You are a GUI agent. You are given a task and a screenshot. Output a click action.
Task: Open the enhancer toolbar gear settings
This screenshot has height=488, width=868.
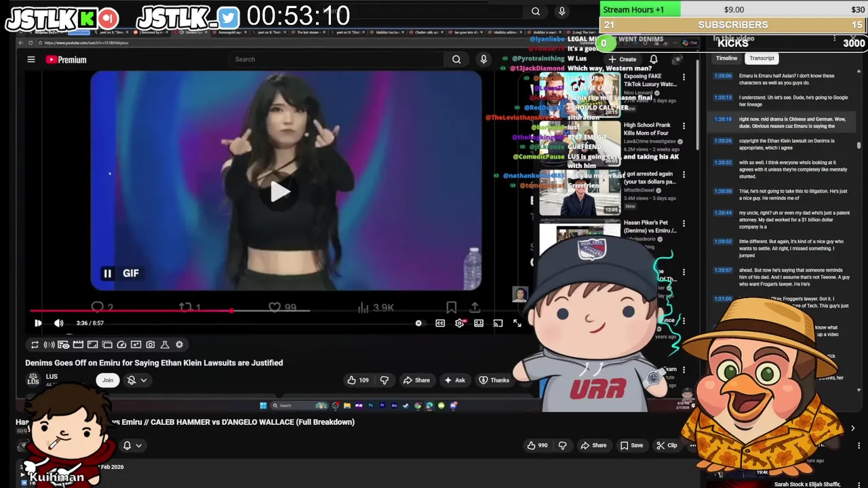(x=179, y=345)
